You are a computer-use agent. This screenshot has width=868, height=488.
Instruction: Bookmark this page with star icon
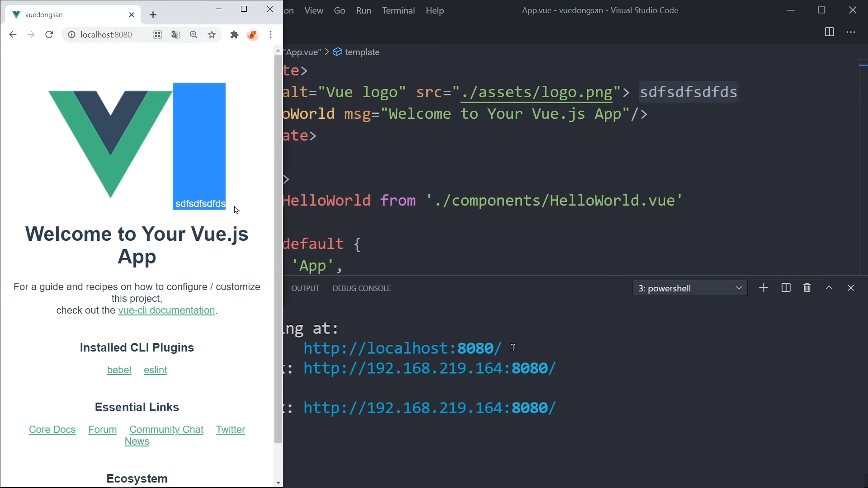[x=212, y=35]
